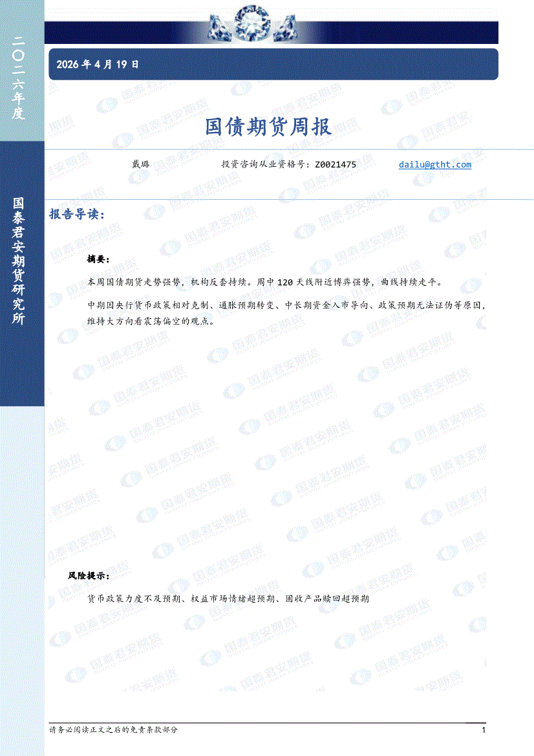Select the author name 戴璐
Image resolution: width=534 pixels, height=756 pixels.
point(140,165)
